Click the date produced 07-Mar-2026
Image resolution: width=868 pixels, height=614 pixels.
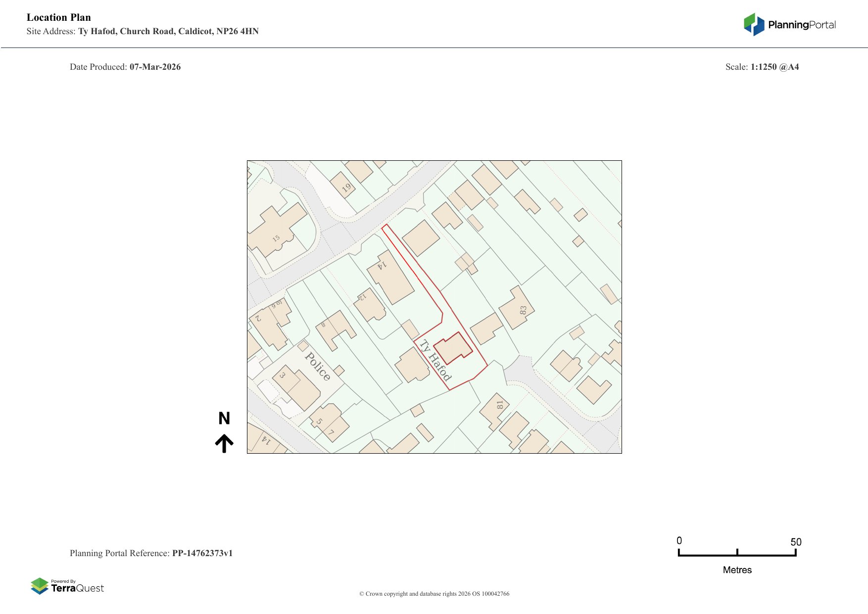pyautogui.click(x=155, y=67)
